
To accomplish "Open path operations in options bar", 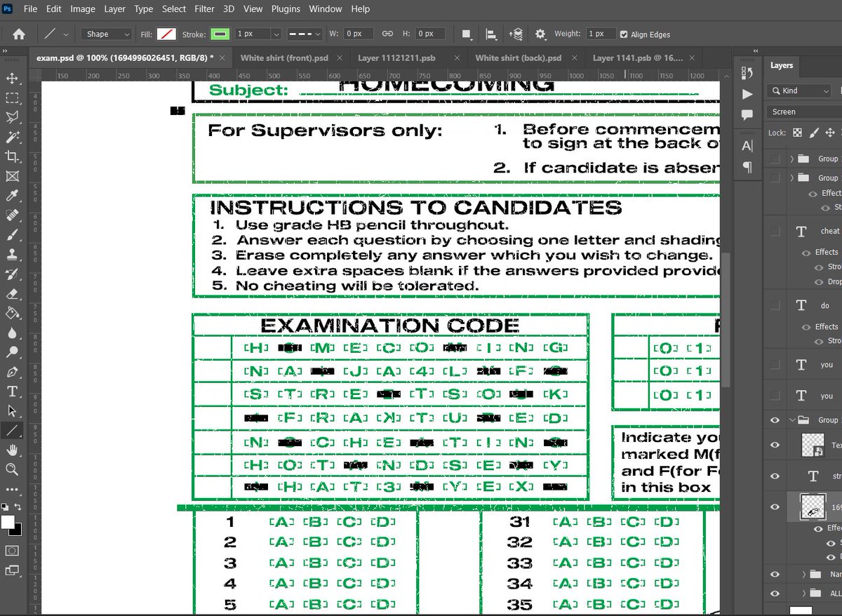I will 467,34.
